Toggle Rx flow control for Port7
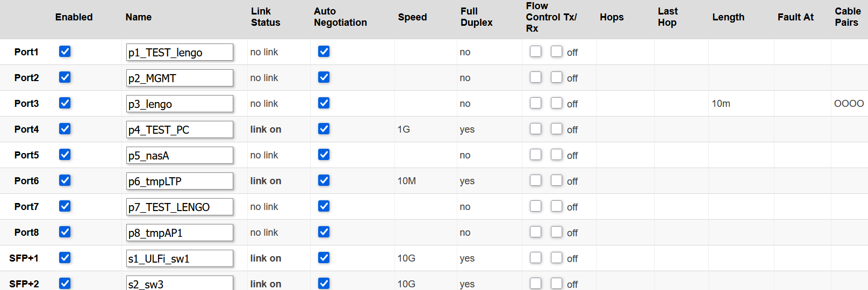The height and width of the screenshot is (290, 868). coord(557,206)
